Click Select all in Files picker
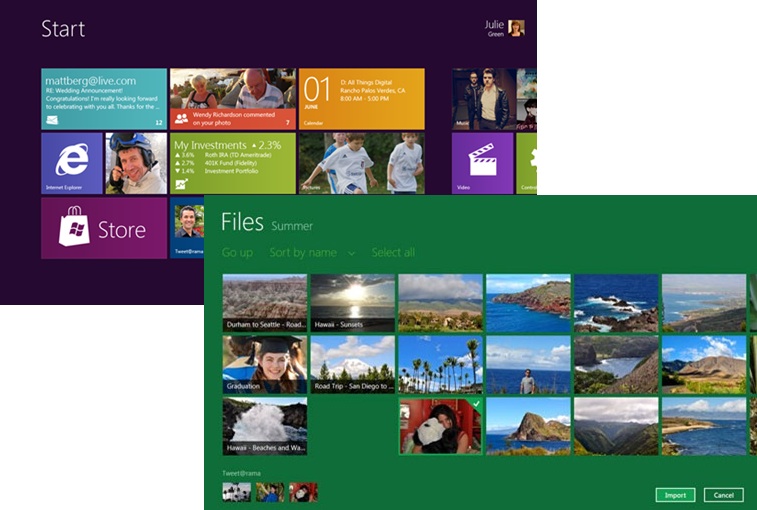757x510 pixels. pos(393,252)
